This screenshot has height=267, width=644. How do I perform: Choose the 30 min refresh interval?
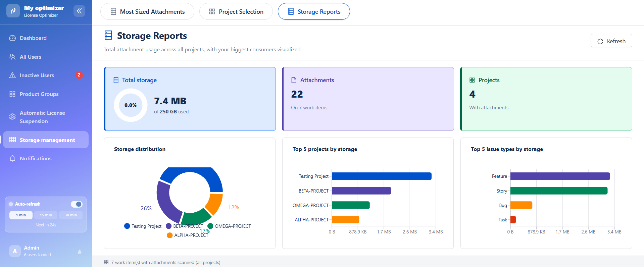(71, 215)
